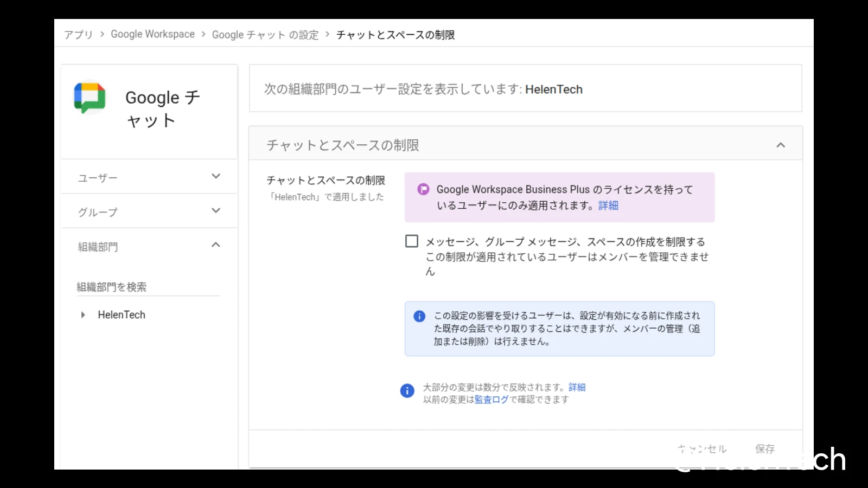Click the 「HelenTech」で適用しました text
Viewport: 868px width, 488px height.
point(327,197)
